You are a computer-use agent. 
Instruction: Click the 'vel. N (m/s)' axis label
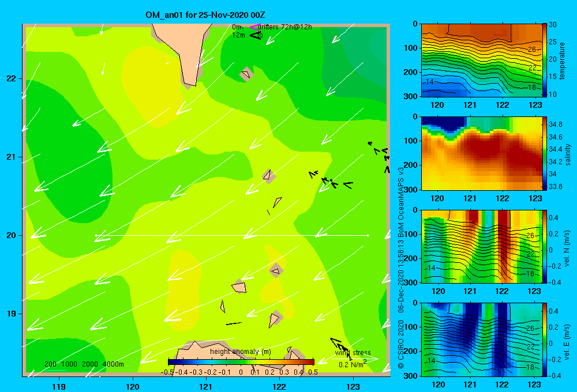[567, 248]
